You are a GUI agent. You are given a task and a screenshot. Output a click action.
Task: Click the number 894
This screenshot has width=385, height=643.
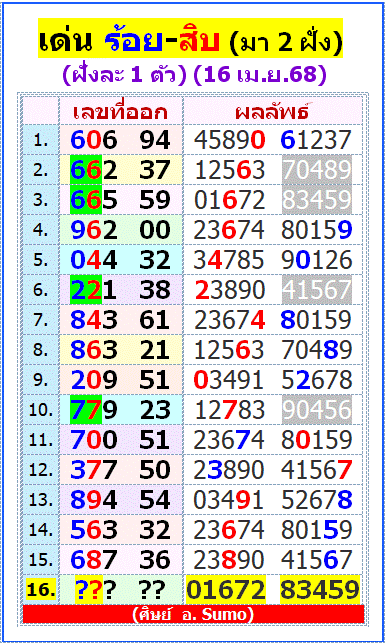tap(94, 500)
